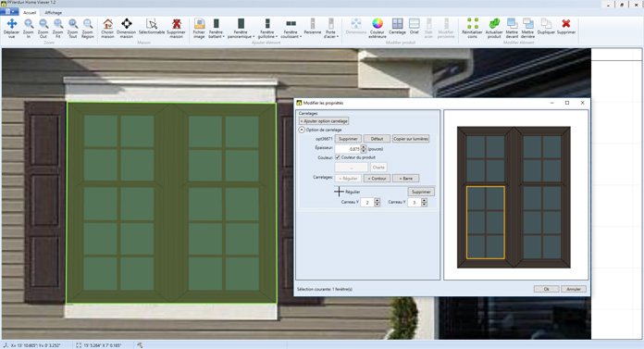Increase the Épaisseur value with stepper
The image size is (644, 349).
(x=363, y=147)
